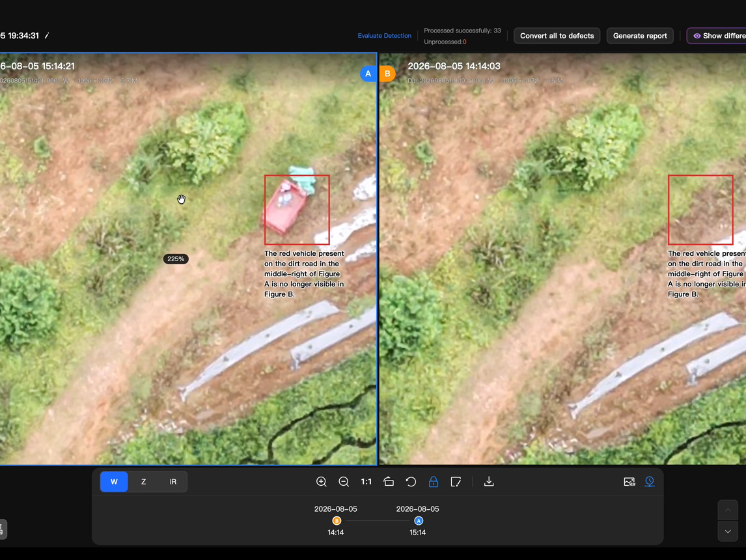Reset view to 1:1 scale

(366, 481)
